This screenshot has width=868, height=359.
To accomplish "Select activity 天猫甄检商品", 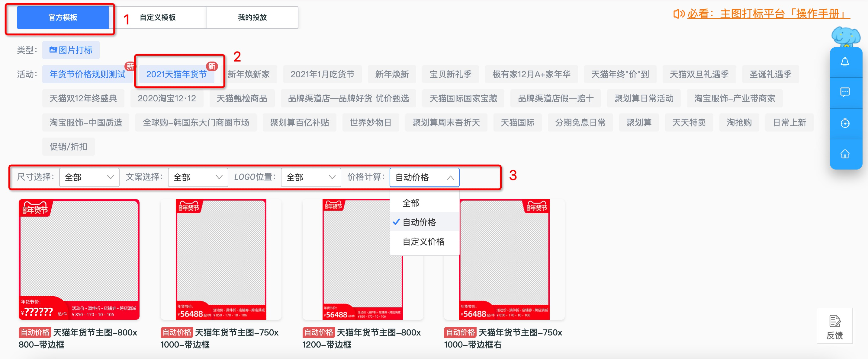I will point(242,99).
